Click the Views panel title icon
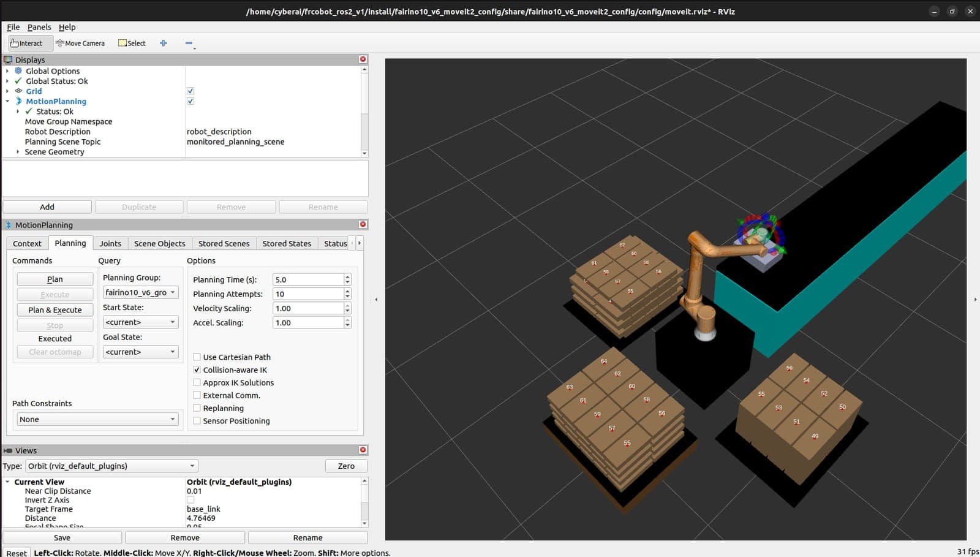The height and width of the screenshot is (557, 980). coord(8,450)
